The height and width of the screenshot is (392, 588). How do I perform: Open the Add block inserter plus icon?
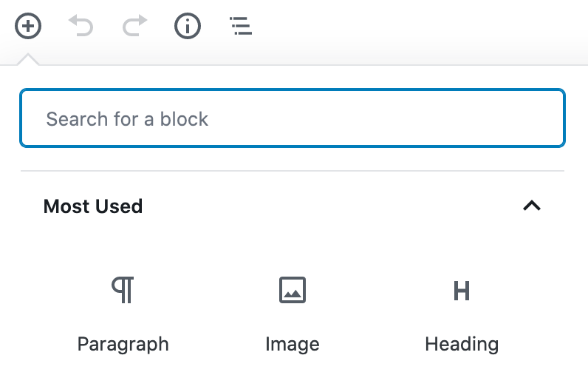pos(28,26)
